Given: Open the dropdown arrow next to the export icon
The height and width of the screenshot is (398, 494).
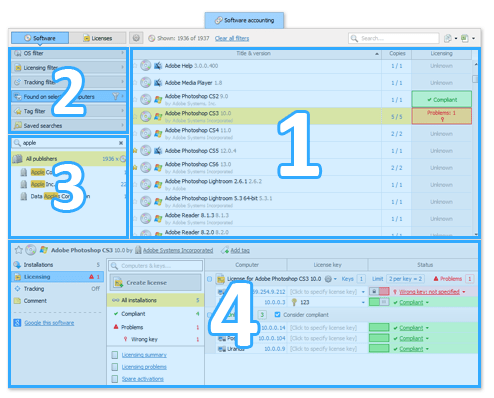Looking at the screenshot, I should pyautogui.click(x=473, y=39).
